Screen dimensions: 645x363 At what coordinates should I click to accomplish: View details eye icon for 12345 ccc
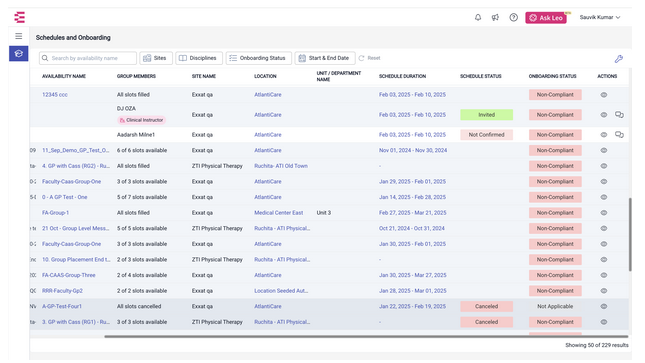[x=603, y=95]
